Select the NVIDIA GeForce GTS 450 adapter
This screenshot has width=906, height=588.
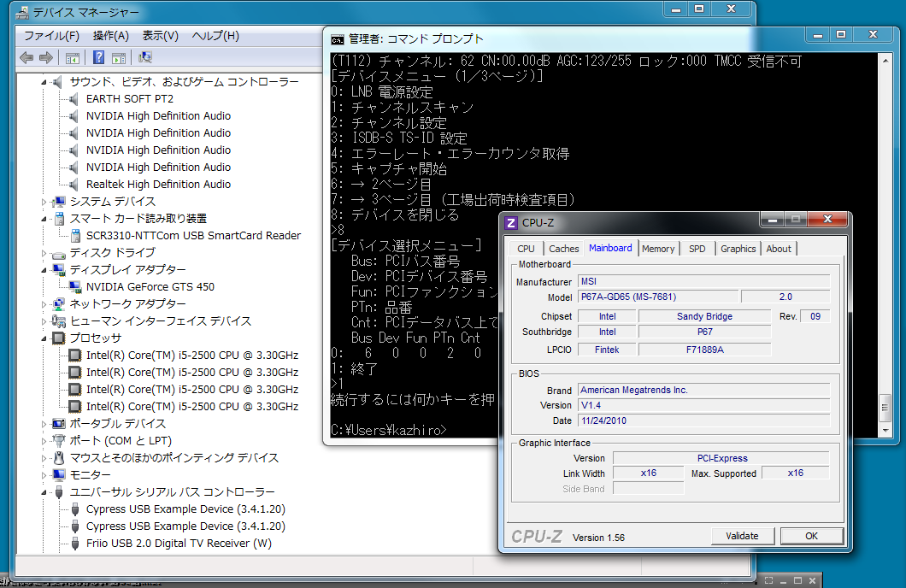point(150,286)
